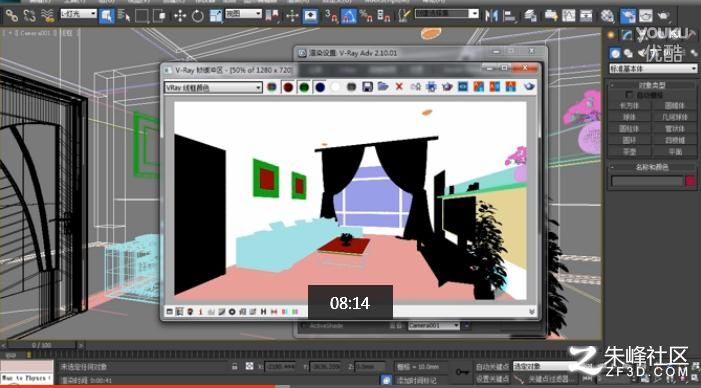Activate the Select Object tool

pyautogui.click(x=106, y=16)
